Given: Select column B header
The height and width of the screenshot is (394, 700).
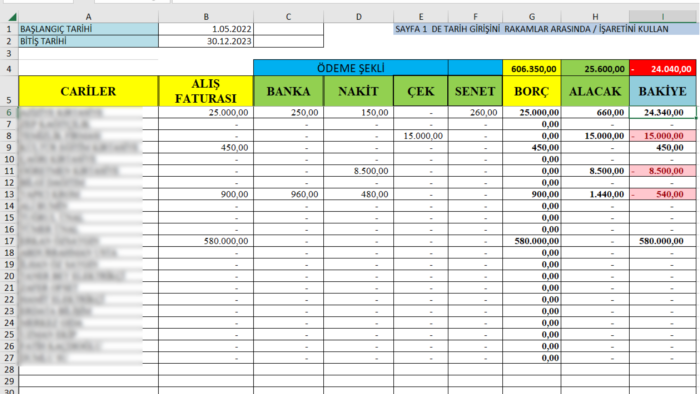Looking at the screenshot, I should click(x=206, y=17).
